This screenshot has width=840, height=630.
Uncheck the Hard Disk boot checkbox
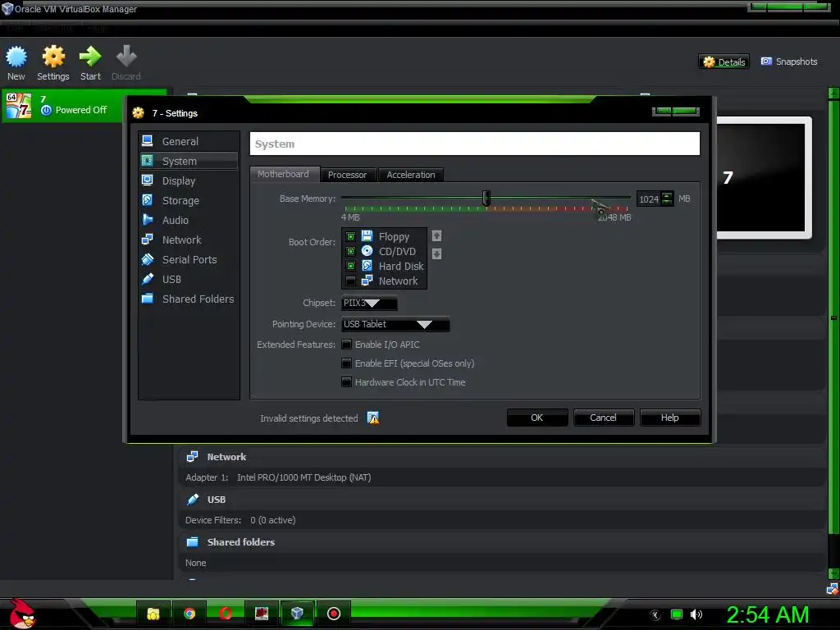click(350, 267)
